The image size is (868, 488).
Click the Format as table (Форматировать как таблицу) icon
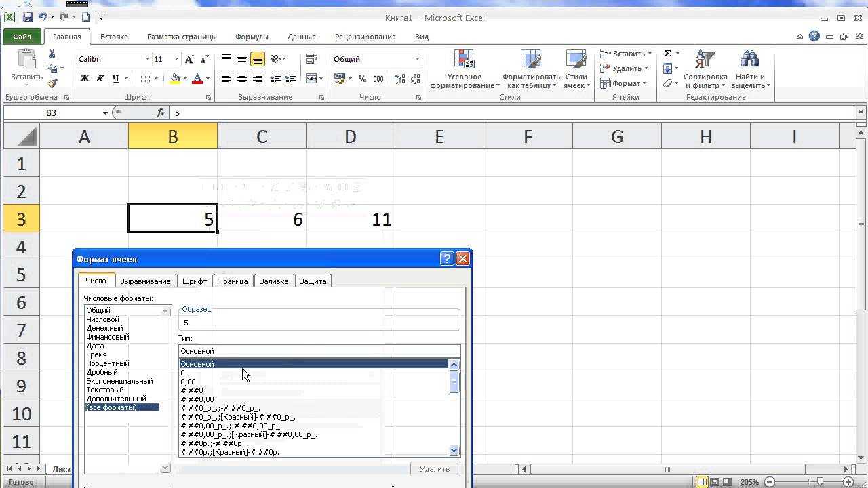[x=531, y=59]
